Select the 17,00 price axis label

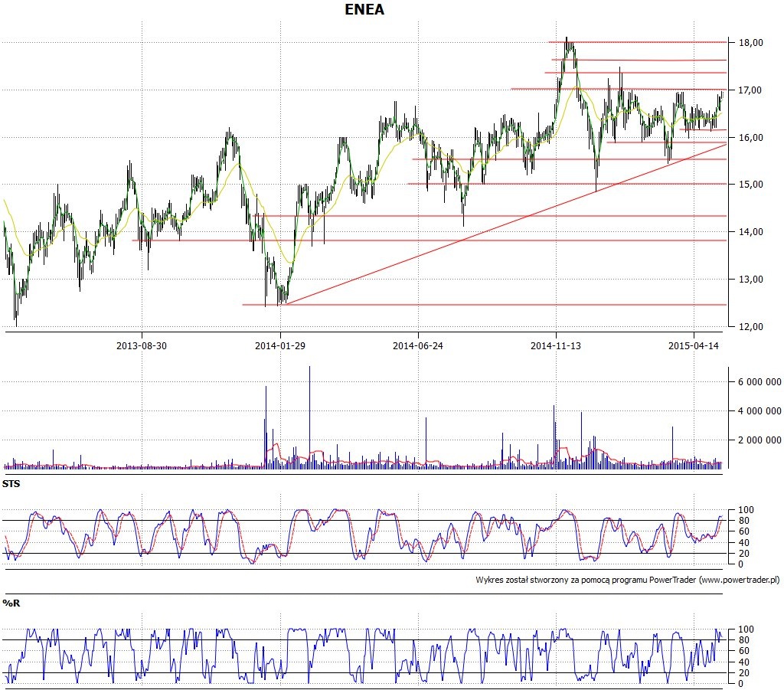coord(751,90)
